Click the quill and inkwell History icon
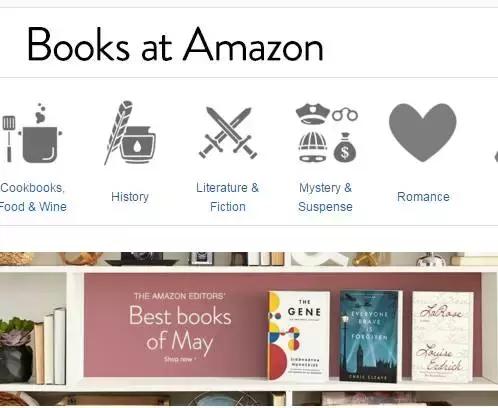The width and height of the screenshot is (498, 408). [x=130, y=133]
